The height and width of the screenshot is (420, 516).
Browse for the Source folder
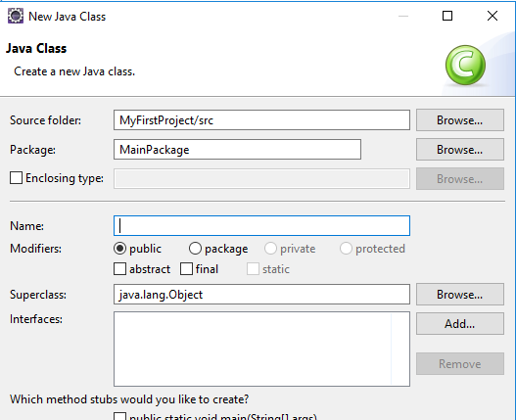pyautogui.click(x=460, y=120)
